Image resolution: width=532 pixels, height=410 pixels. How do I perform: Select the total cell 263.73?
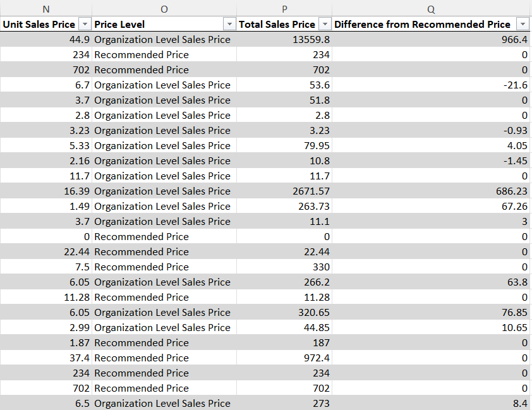click(284, 206)
